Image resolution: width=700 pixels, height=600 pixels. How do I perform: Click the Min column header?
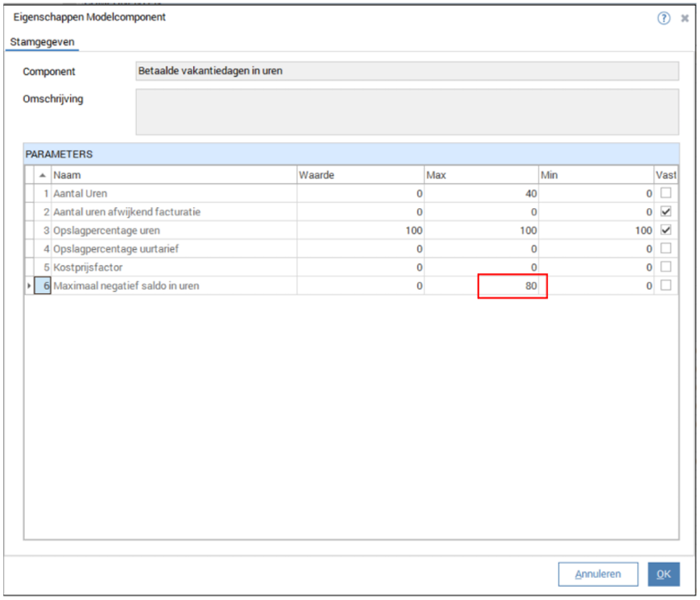pos(595,175)
